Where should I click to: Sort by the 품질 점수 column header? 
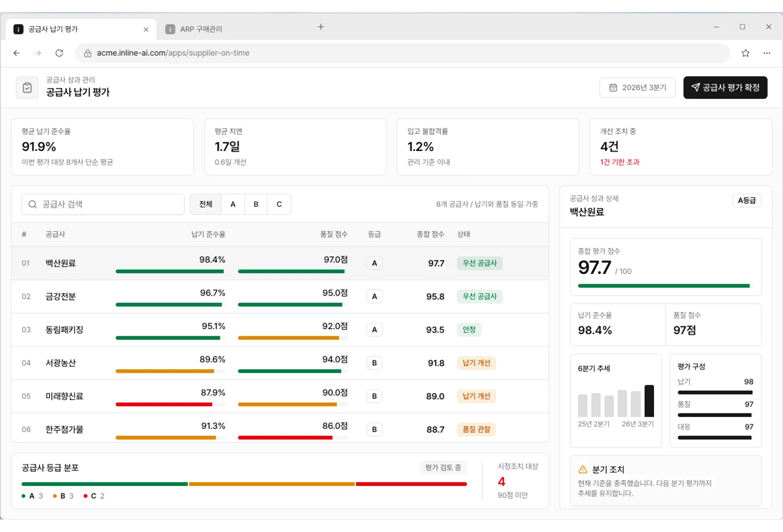click(x=334, y=234)
